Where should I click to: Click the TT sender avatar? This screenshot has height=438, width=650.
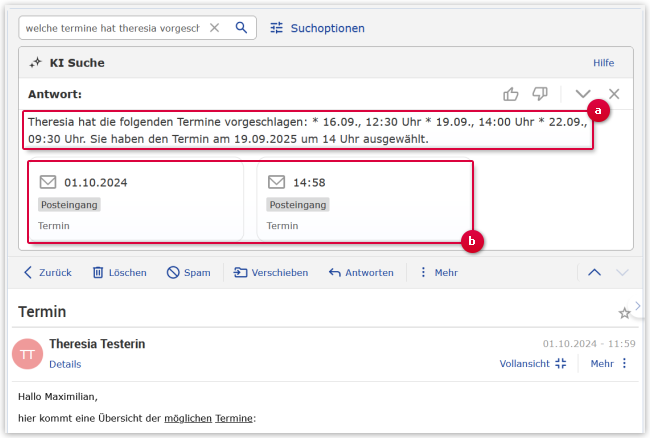(27, 354)
